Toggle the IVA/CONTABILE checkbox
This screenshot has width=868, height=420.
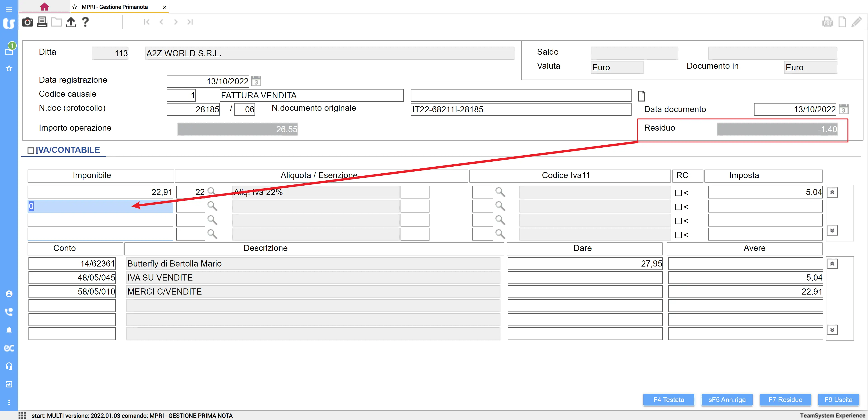coord(31,150)
